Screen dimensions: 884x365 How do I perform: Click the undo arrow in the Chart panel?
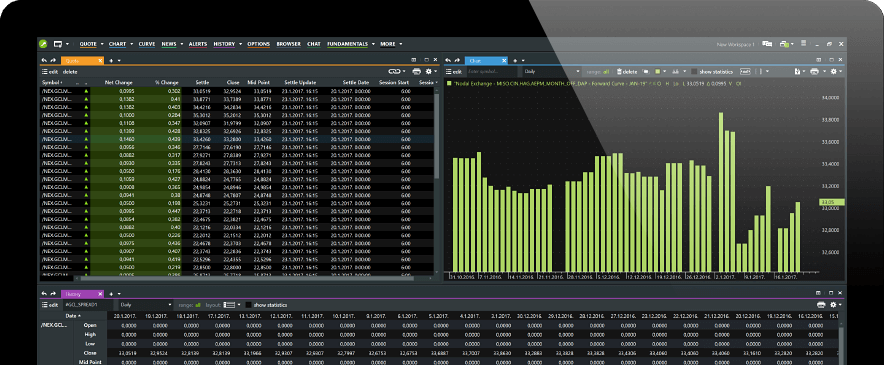[x=448, y=60]
